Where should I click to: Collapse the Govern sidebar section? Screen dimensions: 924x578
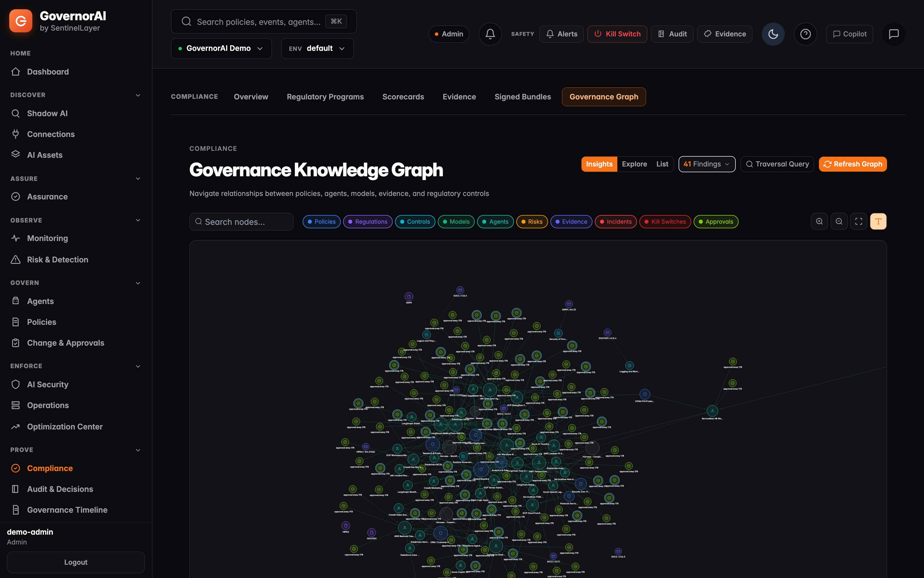138,283
